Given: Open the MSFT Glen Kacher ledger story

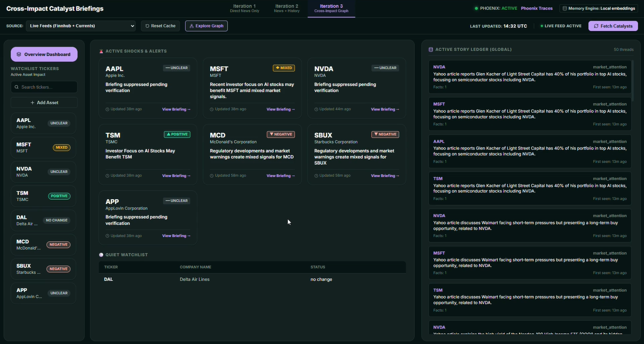Looking at the screenshot, I should (x=530, y=114).
